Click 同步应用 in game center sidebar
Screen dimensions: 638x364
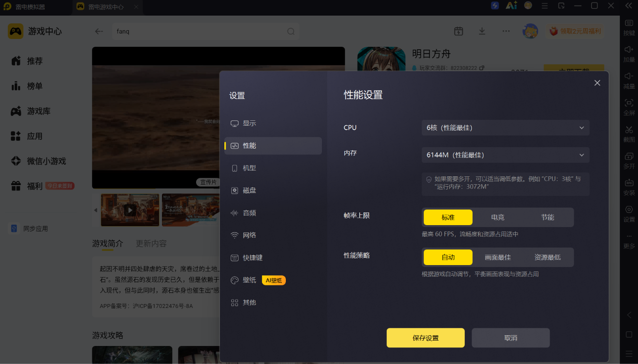[29, 229]
